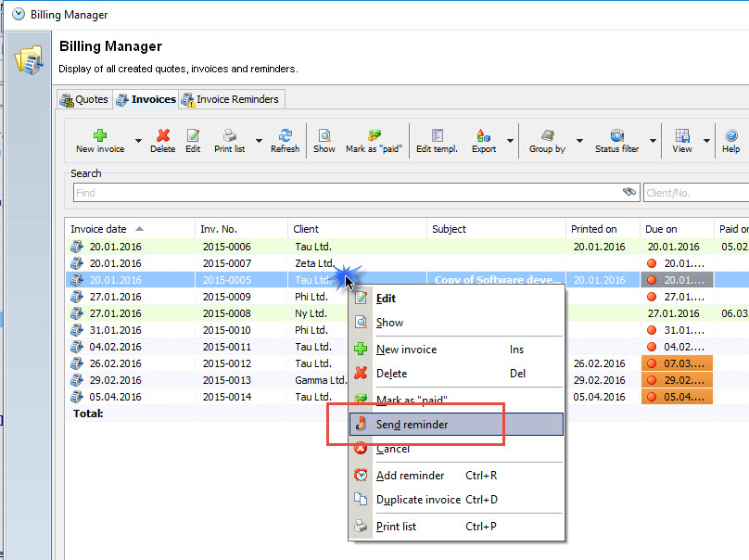The width and height of the screenshot is (749, 560).
Task: Click the Edit toolbar icon
Action: click(193, 135)
